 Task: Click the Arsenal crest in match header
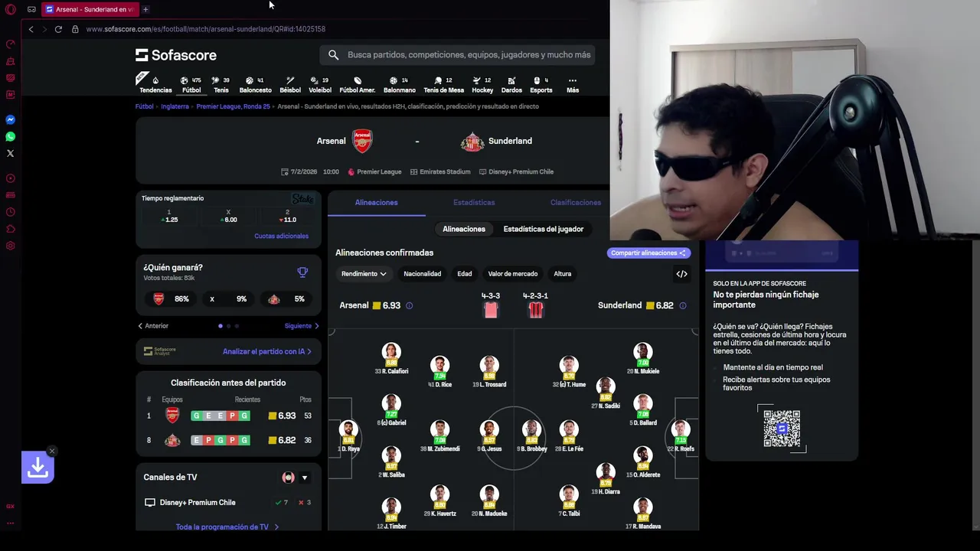click(x=362, y=141)
